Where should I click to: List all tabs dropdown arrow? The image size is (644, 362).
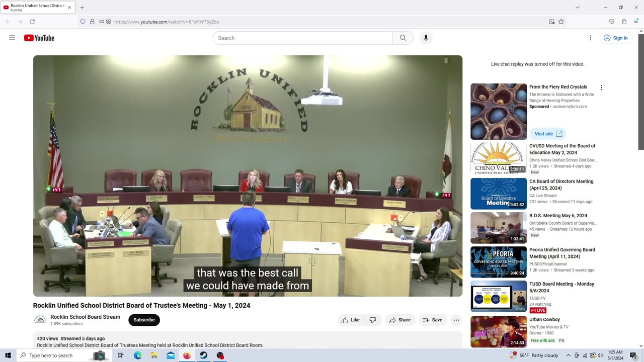pyautogui.click(x=578, y=8)
